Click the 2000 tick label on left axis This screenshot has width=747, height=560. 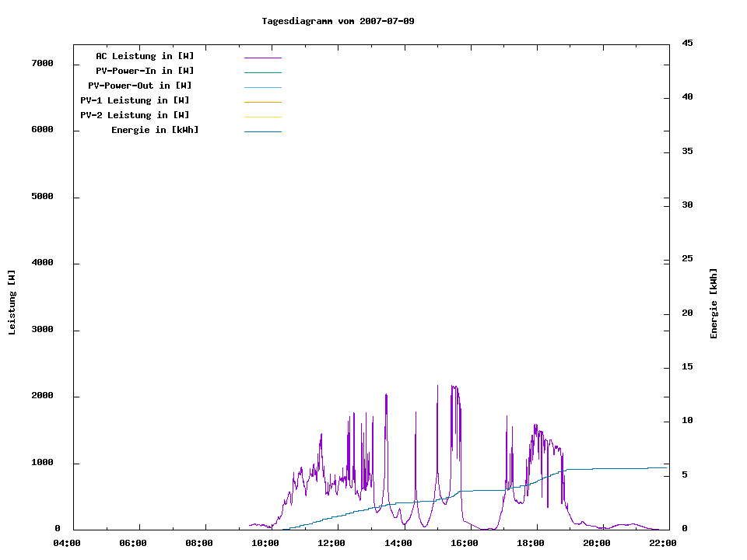point(42,396)
